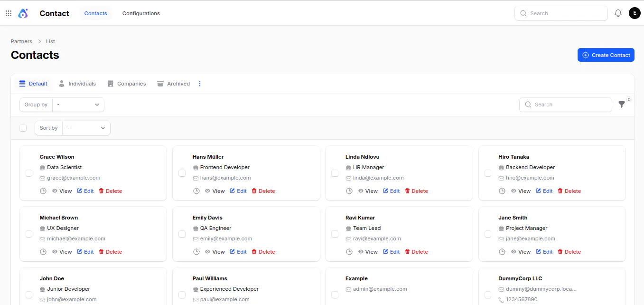This screenshot has width=644, height=305.
Task: Toggle the select-all checkbox beside Sort by
Action: pos(23,128)
